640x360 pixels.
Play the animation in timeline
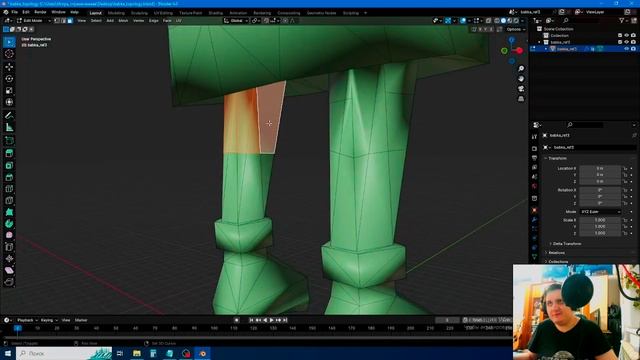(272, 320)
